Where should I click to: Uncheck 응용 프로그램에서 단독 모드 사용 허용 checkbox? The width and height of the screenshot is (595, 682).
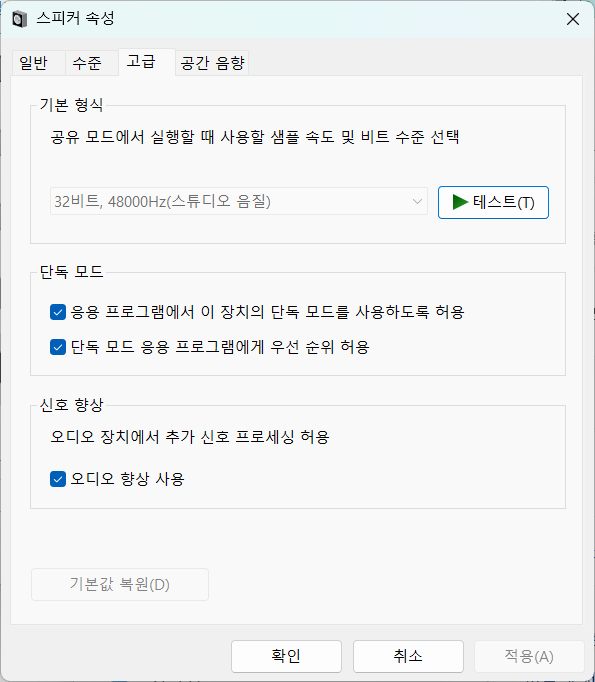(x=58, y=312)
